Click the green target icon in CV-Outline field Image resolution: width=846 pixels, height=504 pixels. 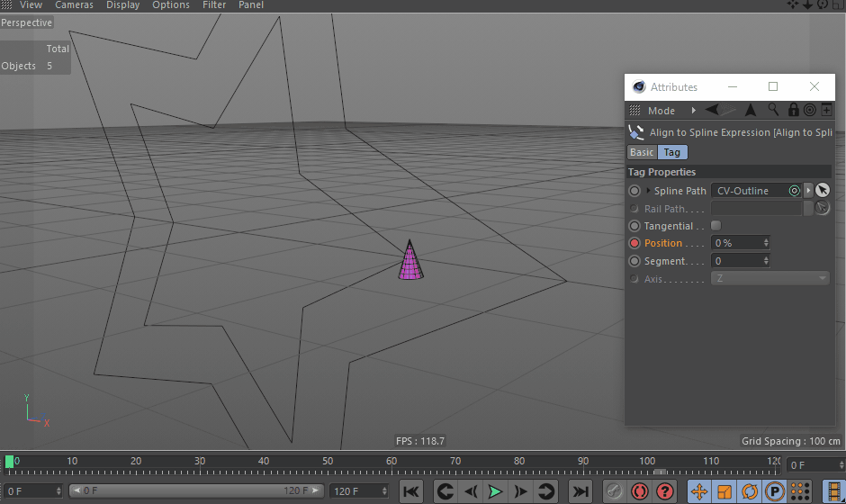pyautogui.click(x=794, y=191)
